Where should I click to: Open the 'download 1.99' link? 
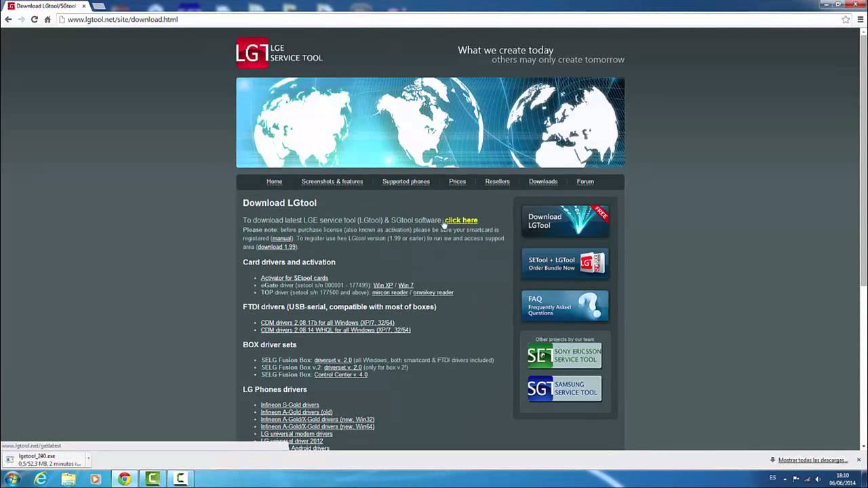click(x=276, y=247)
